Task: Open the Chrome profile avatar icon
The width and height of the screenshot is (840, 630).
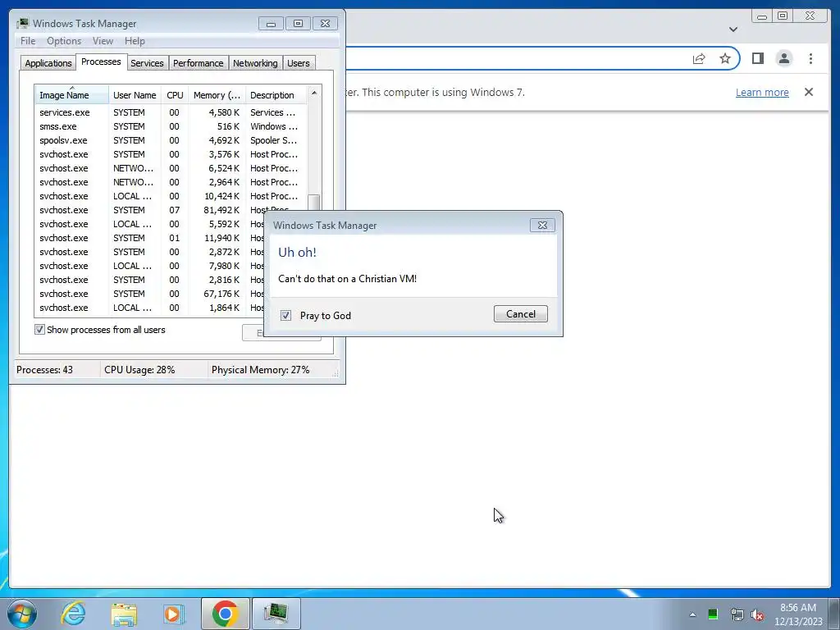Action: (x=783, y=58)
